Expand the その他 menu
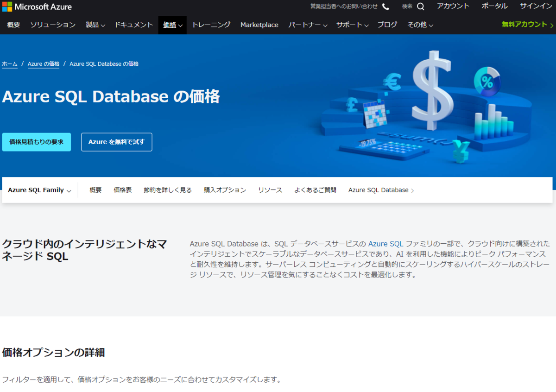The width and height of the screenshot is (556, 392). (x=419, y=25)
